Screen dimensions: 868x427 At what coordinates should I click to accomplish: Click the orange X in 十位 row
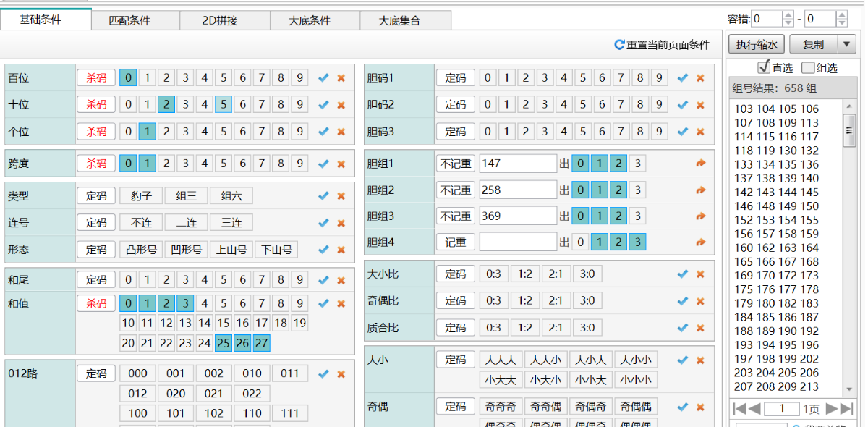[341, 105]
